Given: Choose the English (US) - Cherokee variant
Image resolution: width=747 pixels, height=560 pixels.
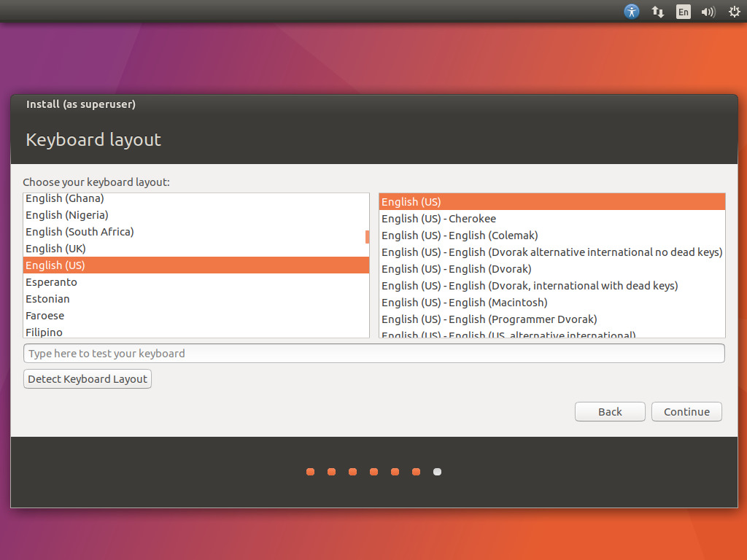Looking at the screenshot, I should (438, 219).
